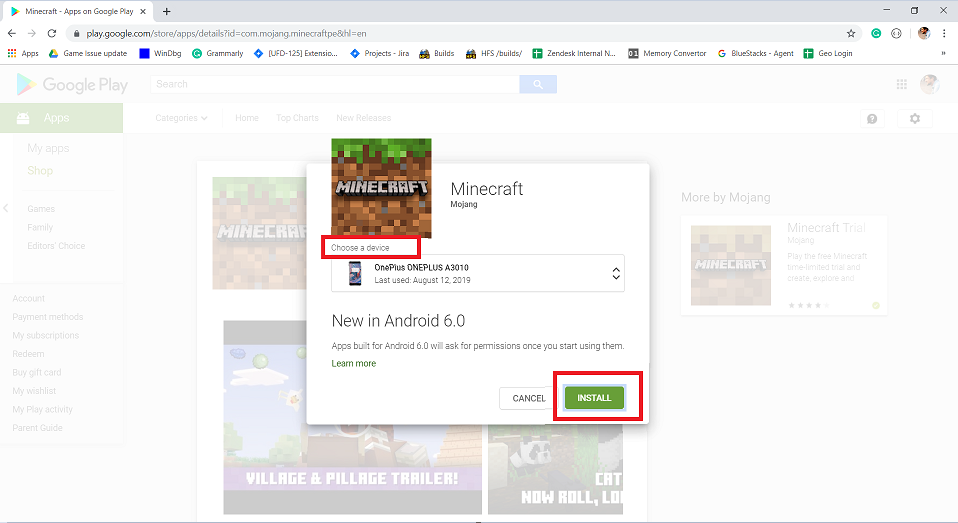This screenshot has width=958, height=523.
Task: Open the Builds bookmark
Action: 437,53
